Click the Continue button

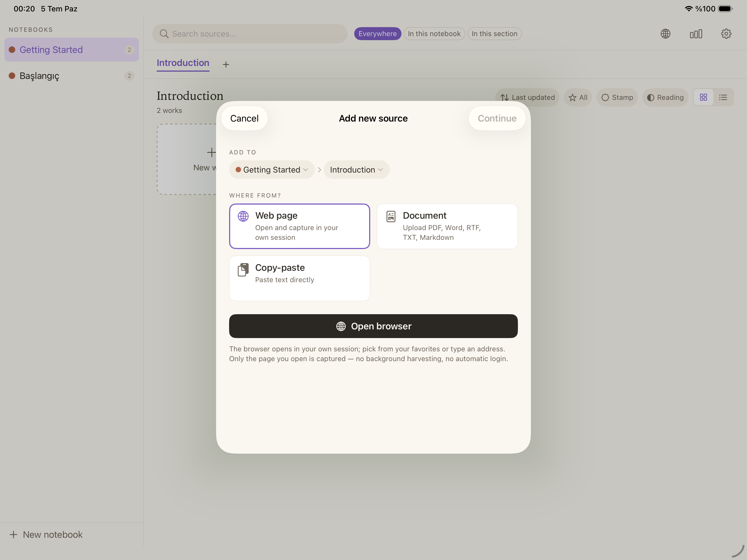click(x=497, y=118)
